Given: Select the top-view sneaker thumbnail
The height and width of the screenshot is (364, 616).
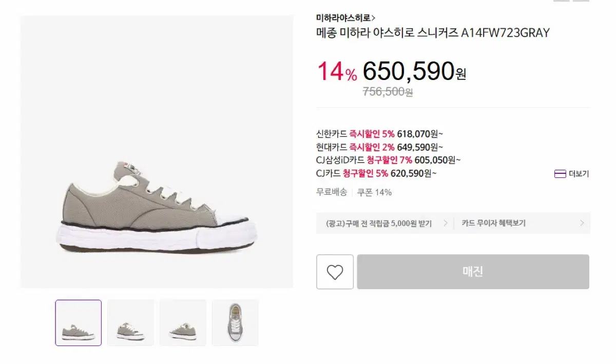Looking at the screenshot, I should tap(235, 323).
